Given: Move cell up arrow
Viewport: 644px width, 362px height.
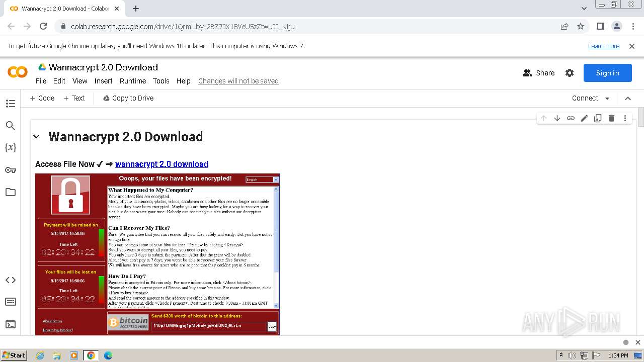Looking at the screenshot, I should (543, 118).
